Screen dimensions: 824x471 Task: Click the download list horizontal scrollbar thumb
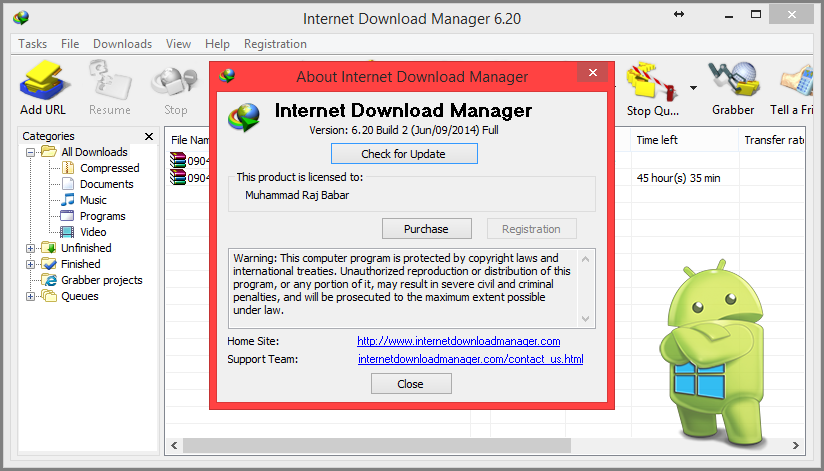point(376,446)
